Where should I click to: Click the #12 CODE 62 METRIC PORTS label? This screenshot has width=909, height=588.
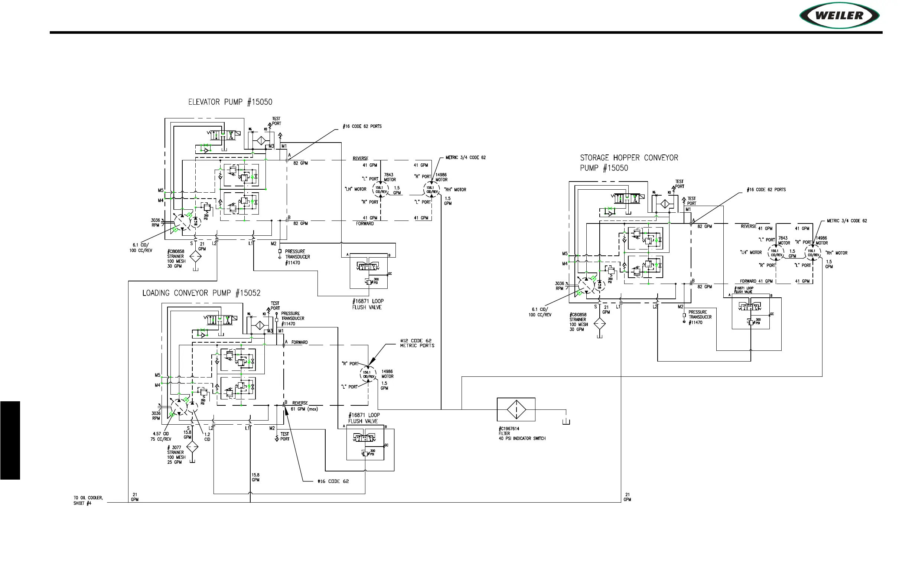click(417, 343)
